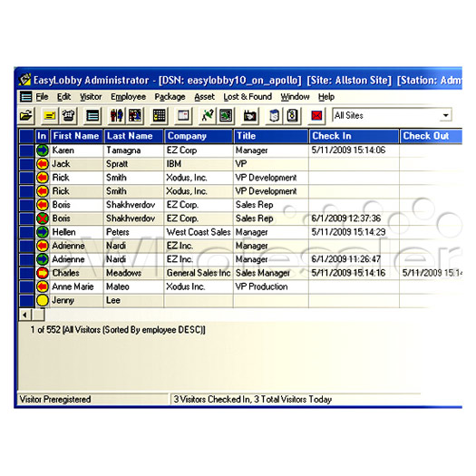The height and width of the screenshot is (476, 476).
Task: Click the telephone toolbar icon
Action: tap(68, 116)
